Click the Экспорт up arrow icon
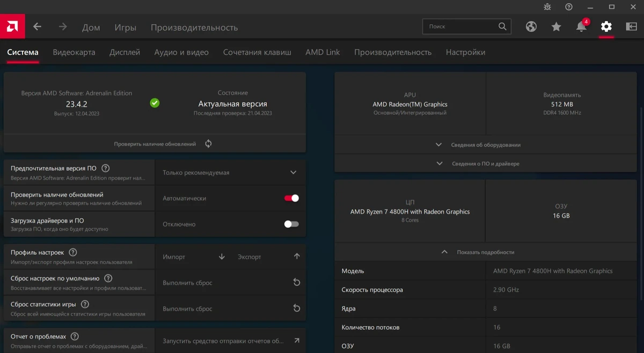This screenshot has width=644, height=353. pos(297,257)
